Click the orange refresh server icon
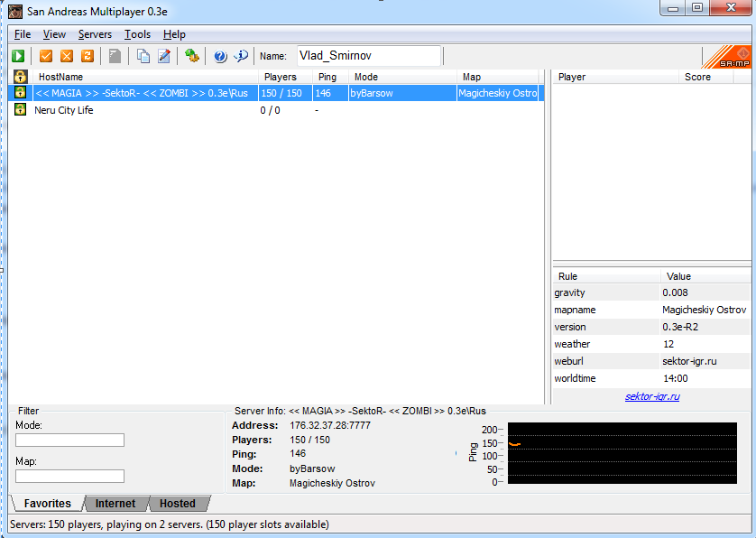This screenshot has height=538, width=756. coord(88,56)
